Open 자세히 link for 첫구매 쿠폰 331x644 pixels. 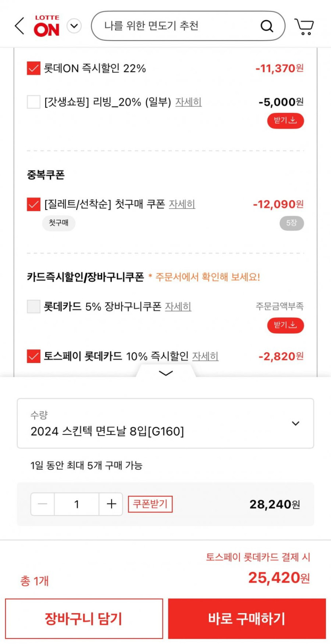coord(182,204)
